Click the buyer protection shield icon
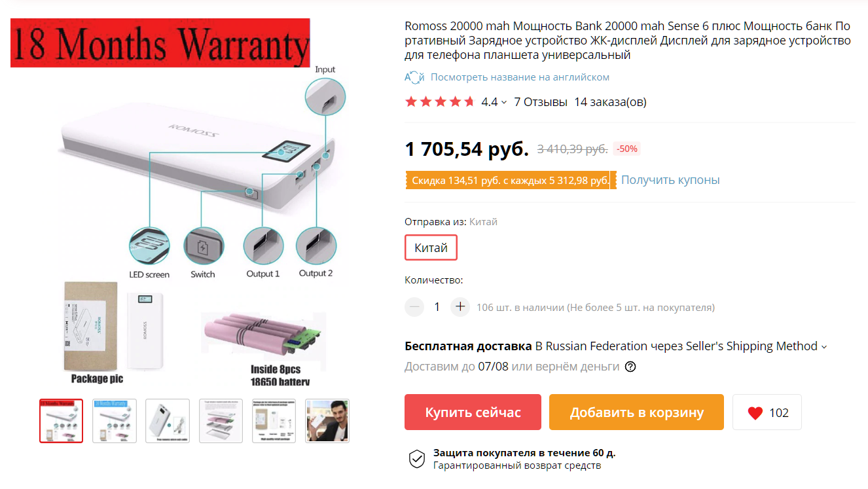The image size is (868, 489). 417,459
